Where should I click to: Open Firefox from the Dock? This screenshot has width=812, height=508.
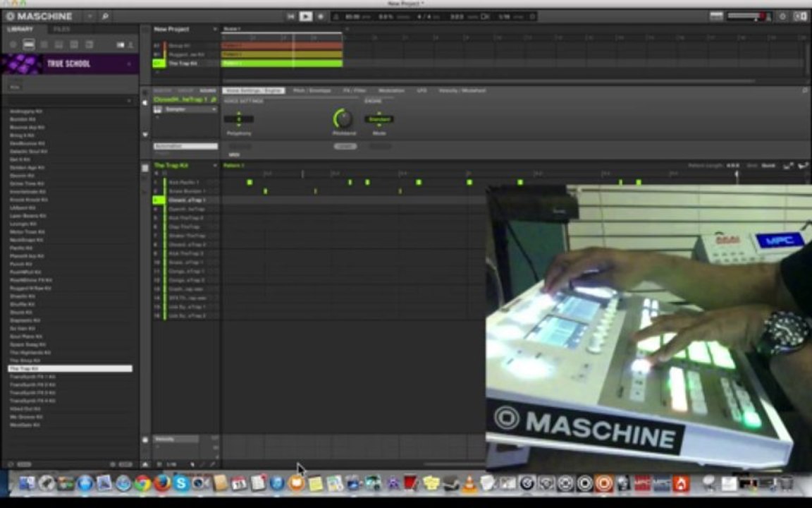tap(162, 483)
